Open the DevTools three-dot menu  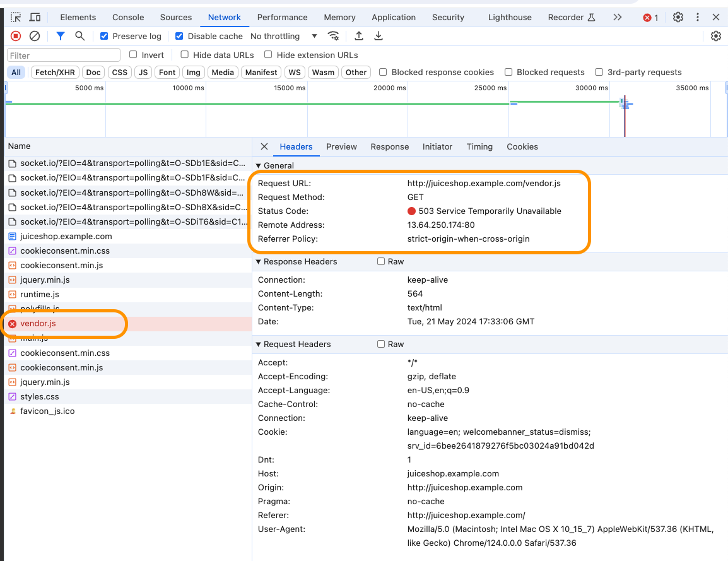click(697, 17)
